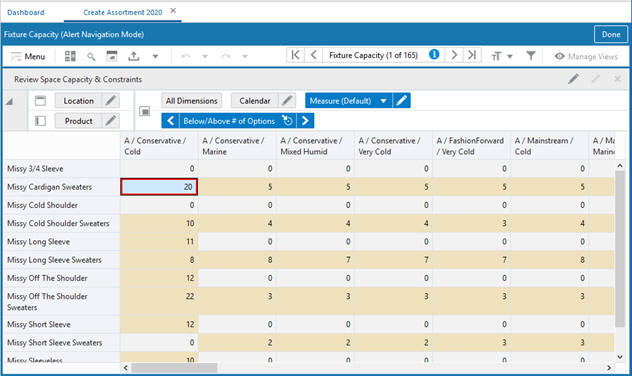Screen dimensions: 632x376
Task: Open the undo history dropdown arrow
Action: (x=205, y=56)
